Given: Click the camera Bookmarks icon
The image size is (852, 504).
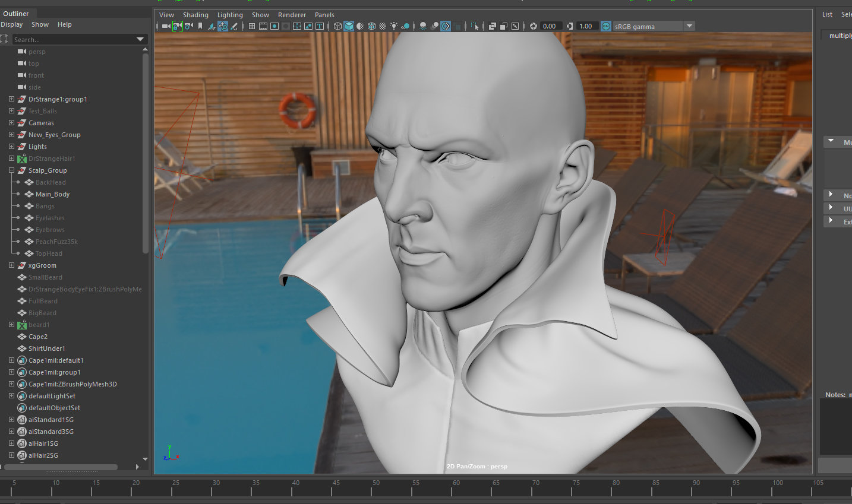Looking at the screenshot, I should point(200,26).
